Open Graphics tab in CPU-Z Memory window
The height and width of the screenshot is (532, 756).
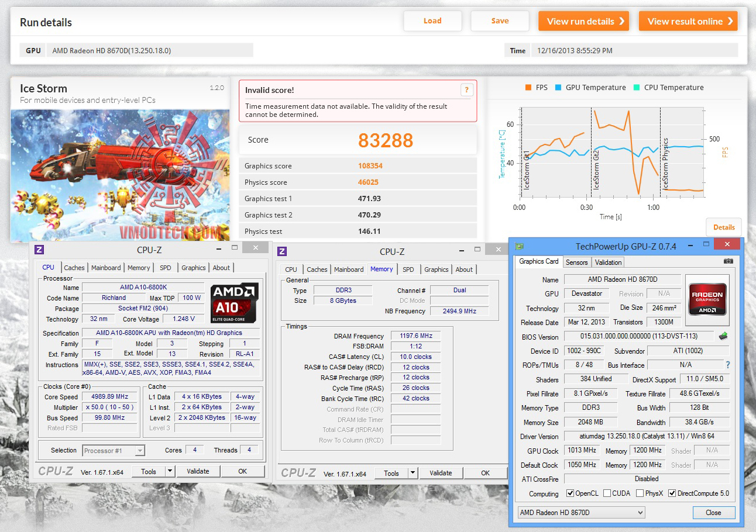[437, 270]
